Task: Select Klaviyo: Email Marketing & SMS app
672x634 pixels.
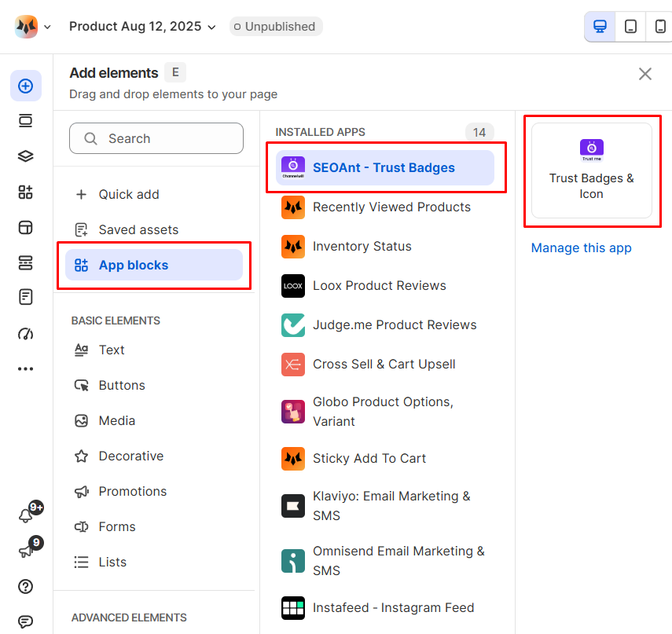Action: pyautogui.click(x=385, y=505)
